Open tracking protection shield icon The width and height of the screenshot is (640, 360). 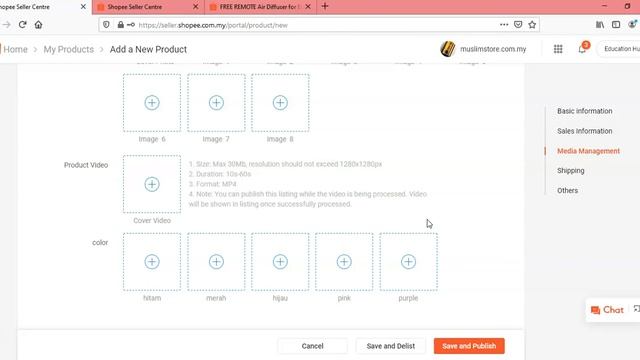(x=106, y=24)
